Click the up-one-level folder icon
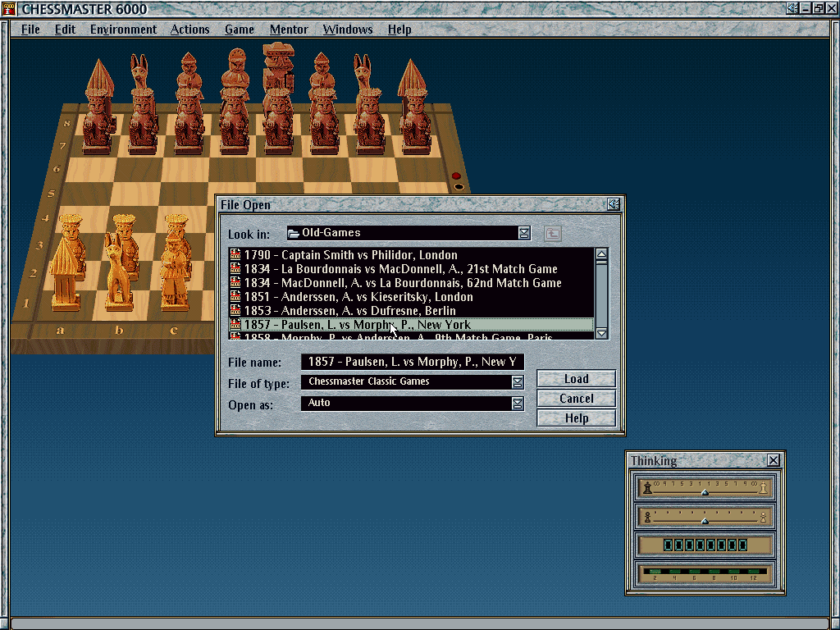Image resolution: width=840 pixels, height=630 pixels. (553, 234)
